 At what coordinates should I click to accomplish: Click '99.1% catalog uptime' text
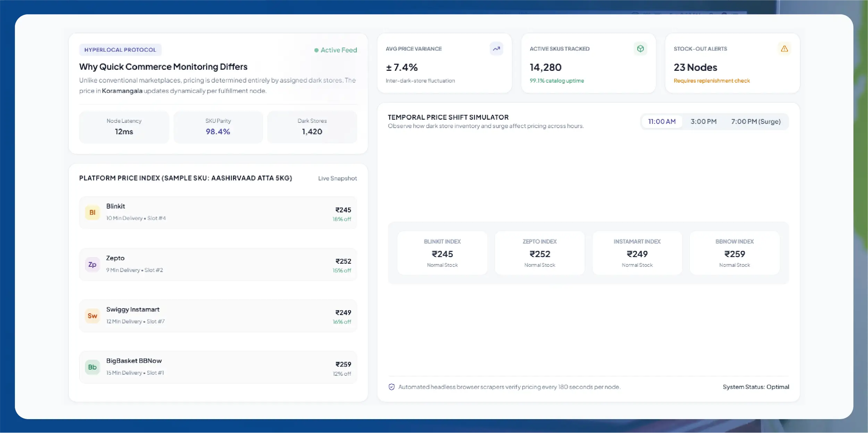pyautogui.click(x=557, y=81)
